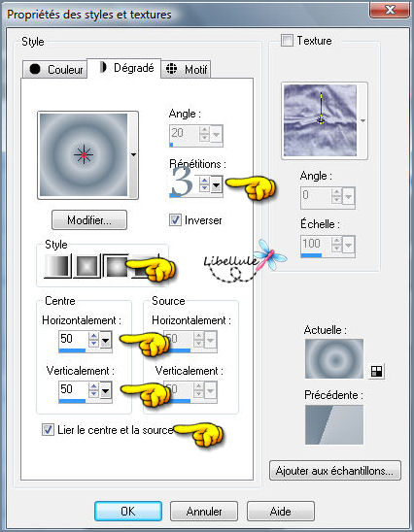Click the Centre Verticalement value field 50

point(73,389)
